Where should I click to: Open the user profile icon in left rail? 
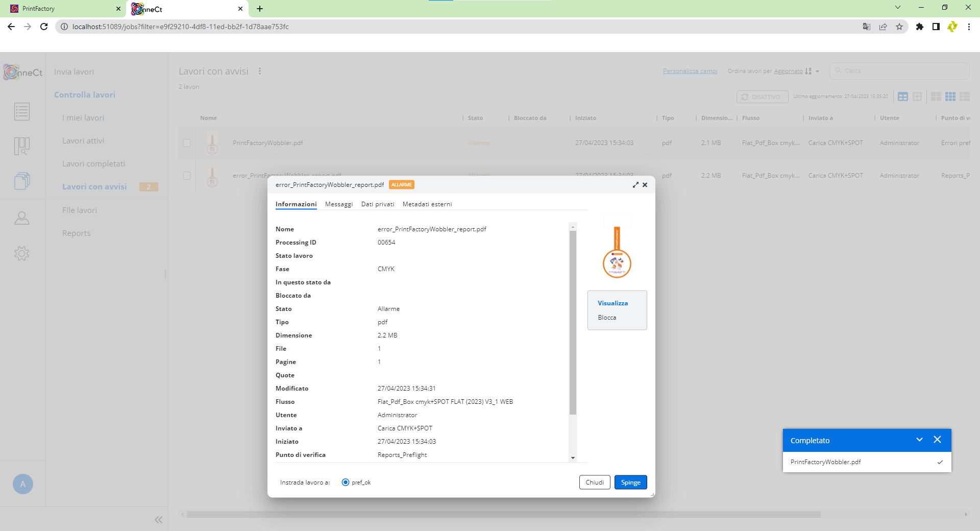22,218
